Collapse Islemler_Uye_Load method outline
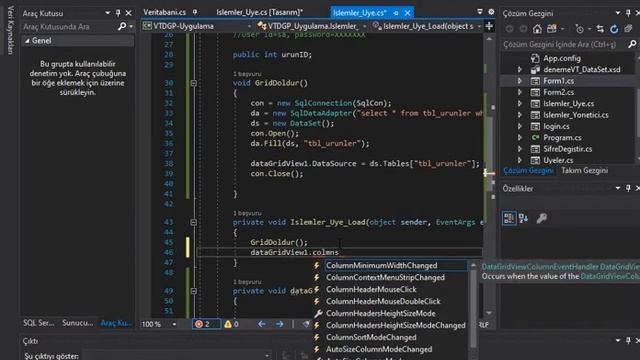This screenshot has width=640, height=360. (x=193, y=222)
